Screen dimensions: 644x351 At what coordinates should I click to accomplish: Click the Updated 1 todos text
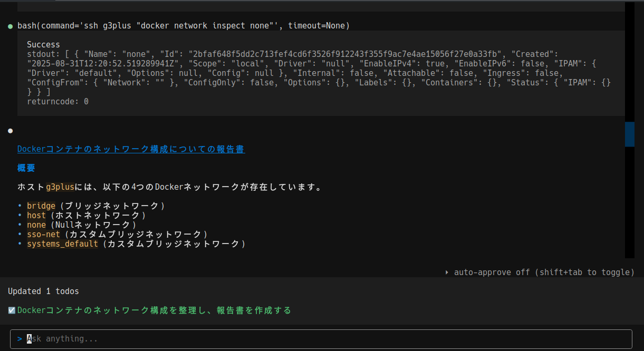click(43, 291)
